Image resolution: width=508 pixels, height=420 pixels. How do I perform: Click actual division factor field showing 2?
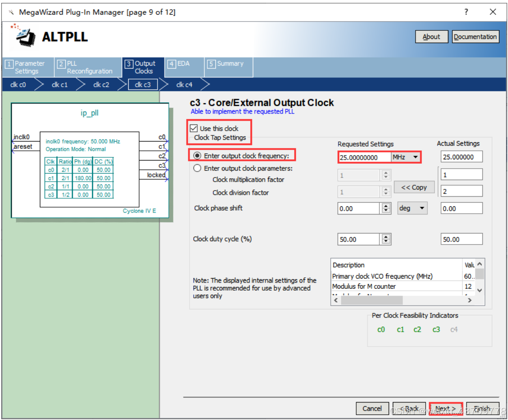tap(461, 191)
